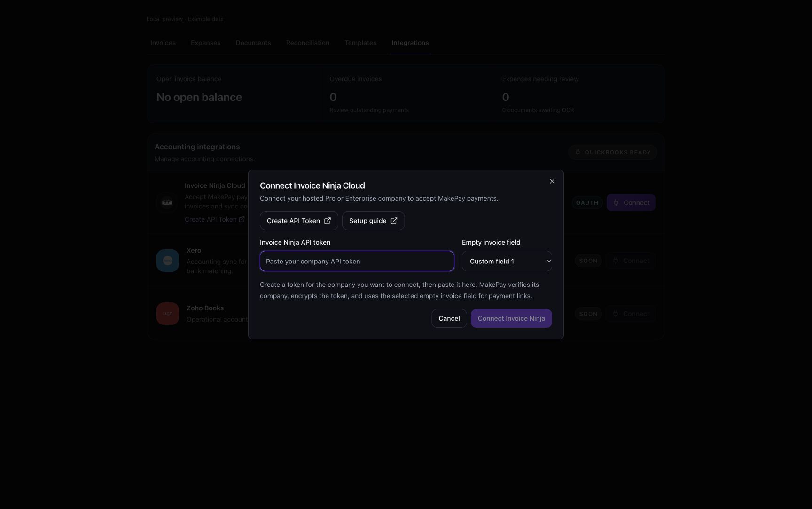Focus the Invoice Ninja API token field
The height and width of the screenshot is (509, 812).
click(357, 261)
